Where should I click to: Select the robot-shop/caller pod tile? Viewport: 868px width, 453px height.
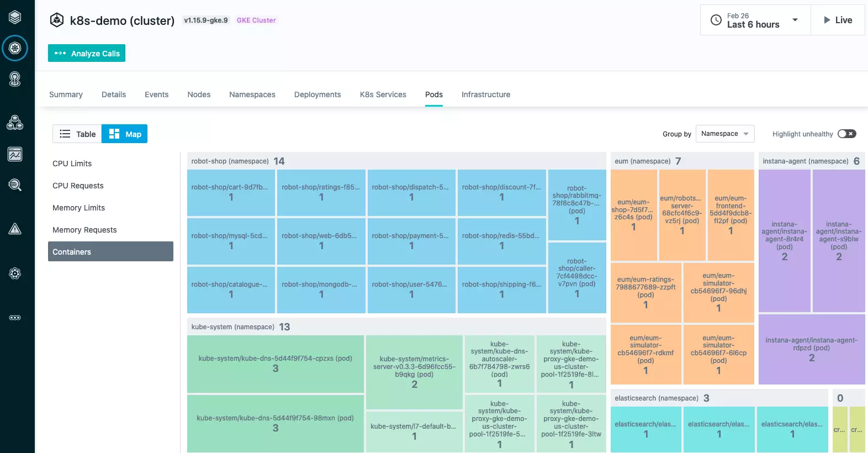pos(577,278)
